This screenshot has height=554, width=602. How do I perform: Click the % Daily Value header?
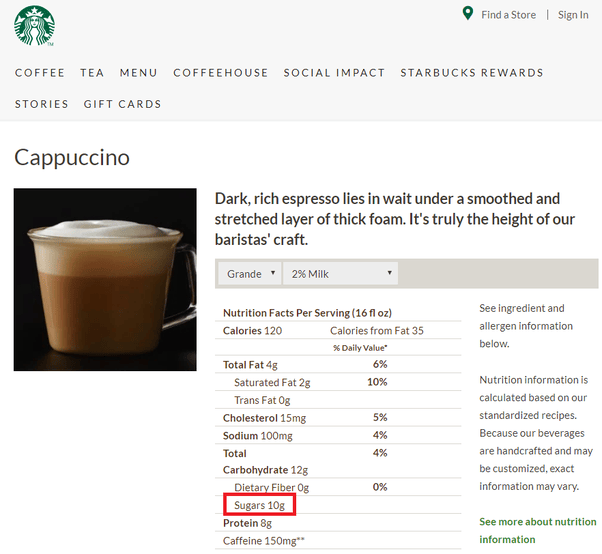point(360,348)
